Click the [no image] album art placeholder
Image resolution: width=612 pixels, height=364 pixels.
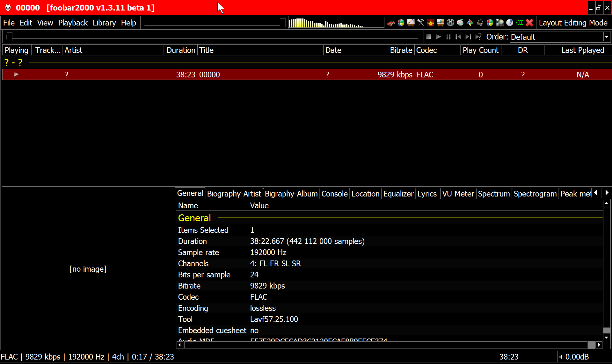(x=88, y=269)
